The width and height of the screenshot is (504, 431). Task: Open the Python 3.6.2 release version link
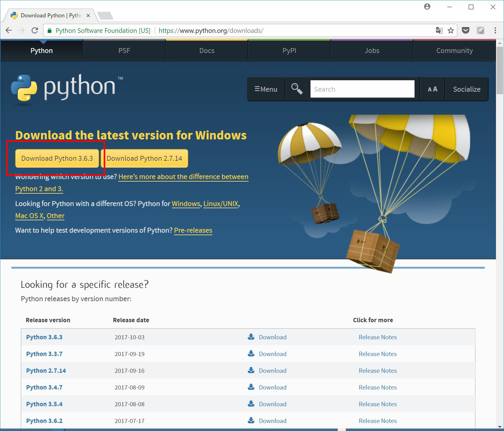(44, 421)
